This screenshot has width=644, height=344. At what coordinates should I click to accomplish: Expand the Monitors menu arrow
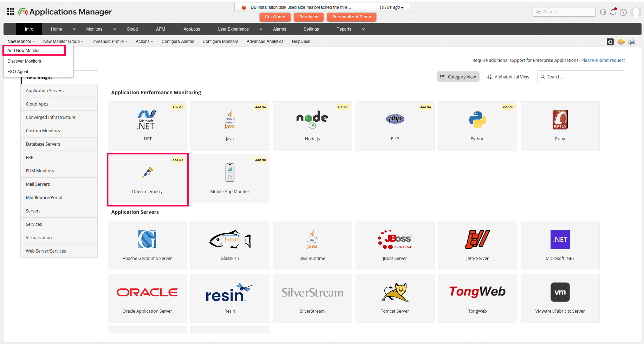[115, 29]
